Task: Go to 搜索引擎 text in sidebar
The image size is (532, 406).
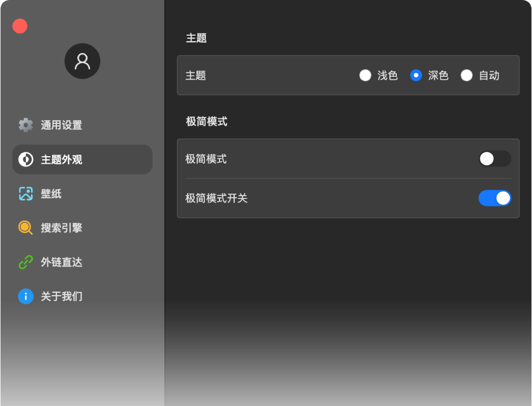Action: pyautogui.click(x=62, y=228)
